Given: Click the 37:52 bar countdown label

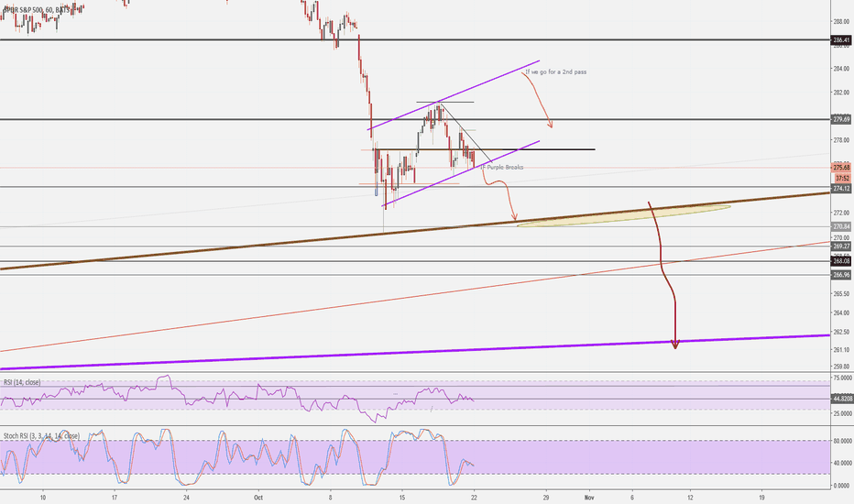Looking at the screenshot, I should tap(843, 178).
